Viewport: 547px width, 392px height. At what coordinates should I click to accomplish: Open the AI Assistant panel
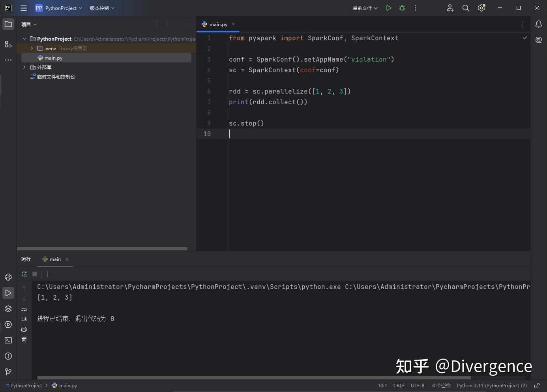point(539,40)
